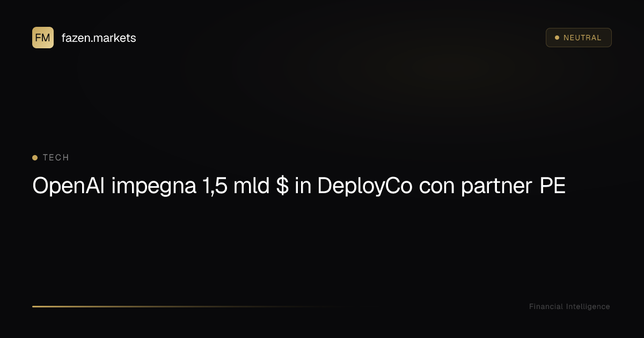
Task: Click the gold FM logo square
Action: coord(43,38)
